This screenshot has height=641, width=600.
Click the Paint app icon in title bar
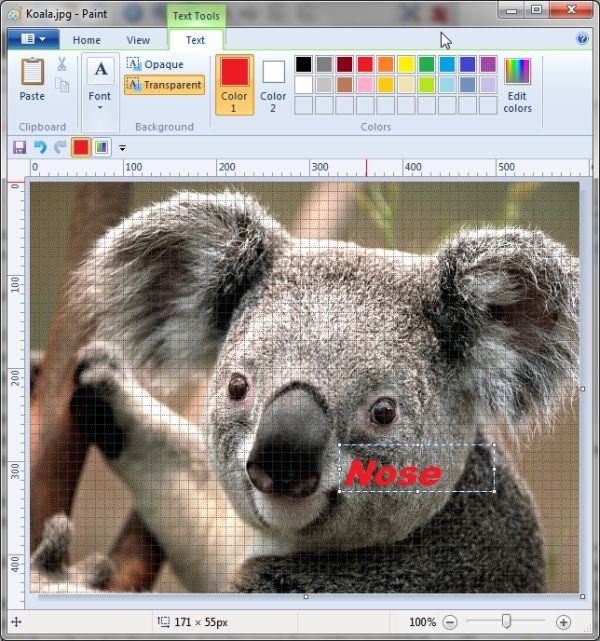point(15,15)
